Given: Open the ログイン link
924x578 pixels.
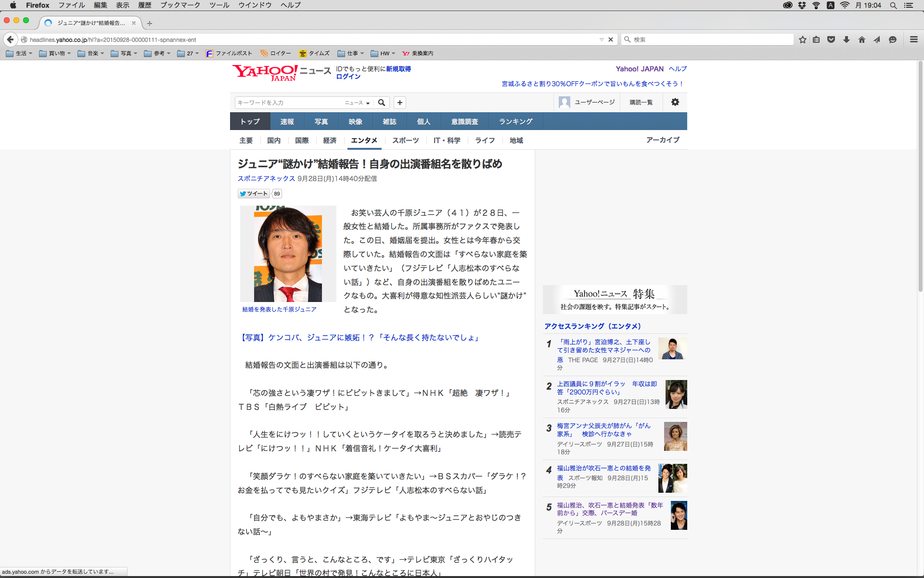Looking at the screenshot, I should 348,77.
